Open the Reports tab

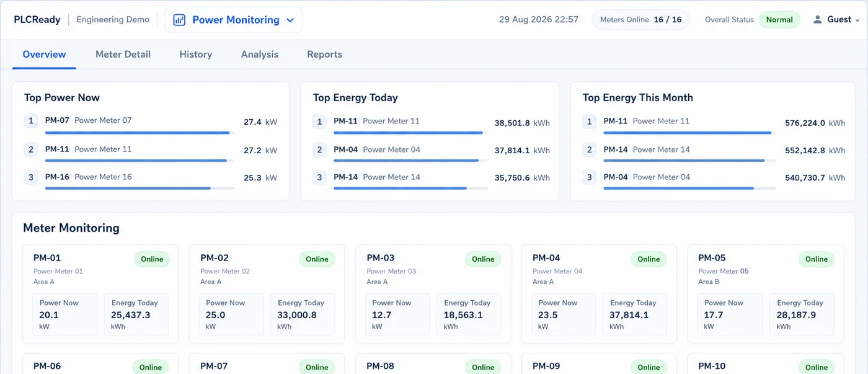[324, 54]
